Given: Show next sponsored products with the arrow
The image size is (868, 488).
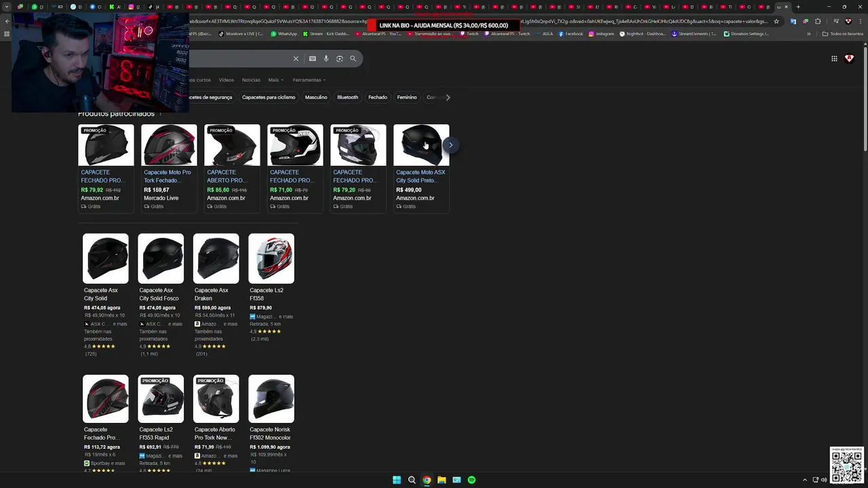Looking at the screenshot, I should (450, 144).
